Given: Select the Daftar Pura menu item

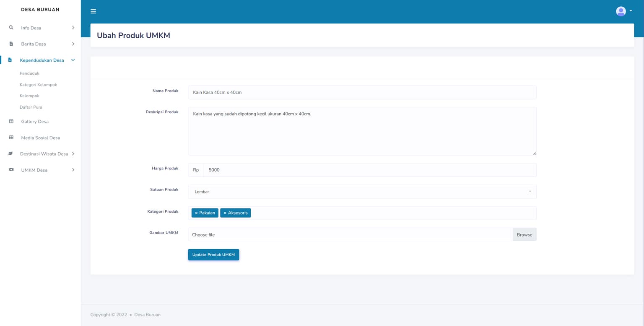Looking at the screenshot, I should point(31,107).
